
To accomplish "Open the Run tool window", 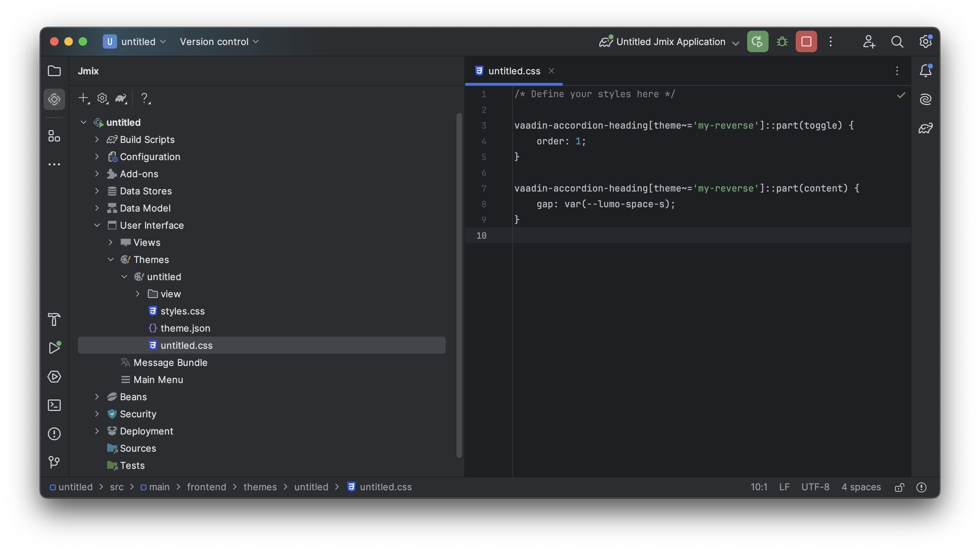I will pyautogui.click(x=54, y=347).
